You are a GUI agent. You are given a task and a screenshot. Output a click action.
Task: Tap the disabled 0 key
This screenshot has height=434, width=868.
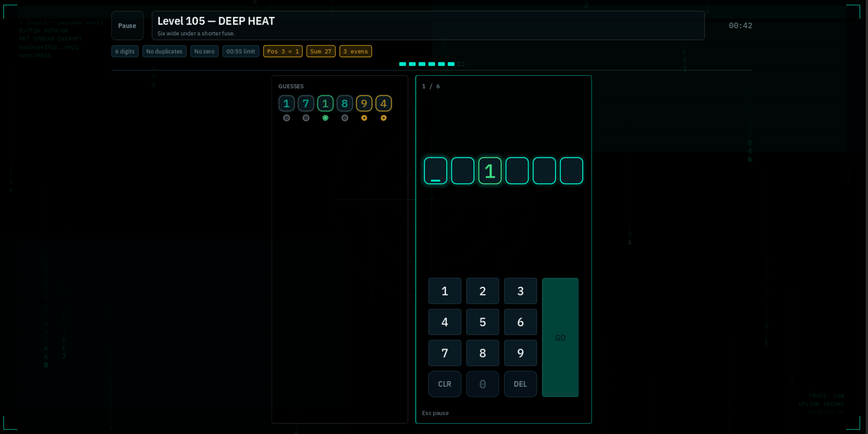[x=483, y=384]
